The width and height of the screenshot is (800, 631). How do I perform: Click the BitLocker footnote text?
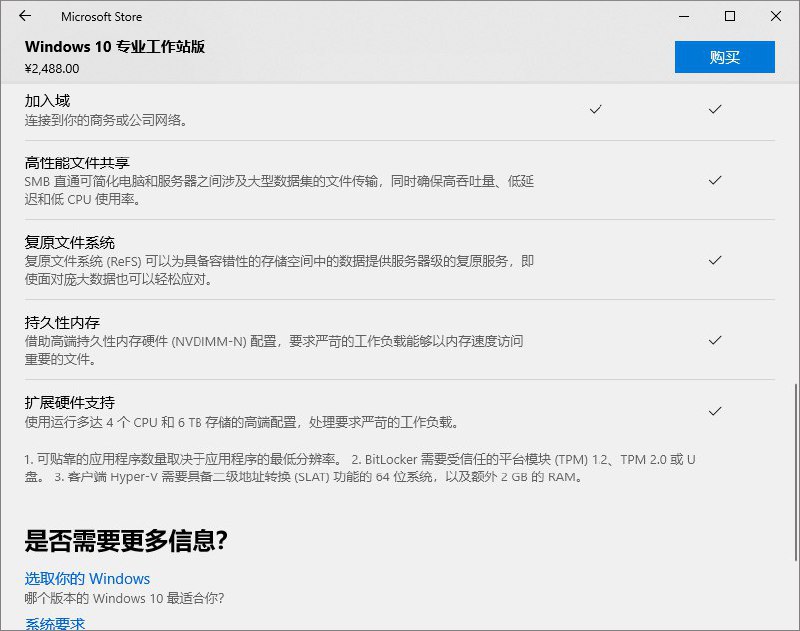tap(360, 468)
